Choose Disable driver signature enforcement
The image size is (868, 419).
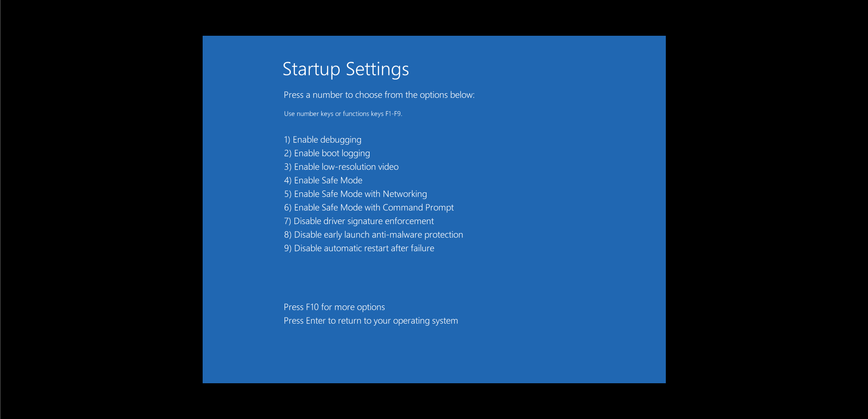point(359,221)
